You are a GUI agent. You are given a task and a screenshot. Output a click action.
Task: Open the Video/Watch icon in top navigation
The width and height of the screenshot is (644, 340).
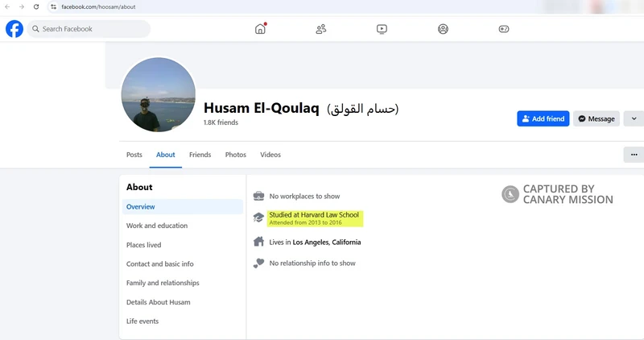coord(382,29)
